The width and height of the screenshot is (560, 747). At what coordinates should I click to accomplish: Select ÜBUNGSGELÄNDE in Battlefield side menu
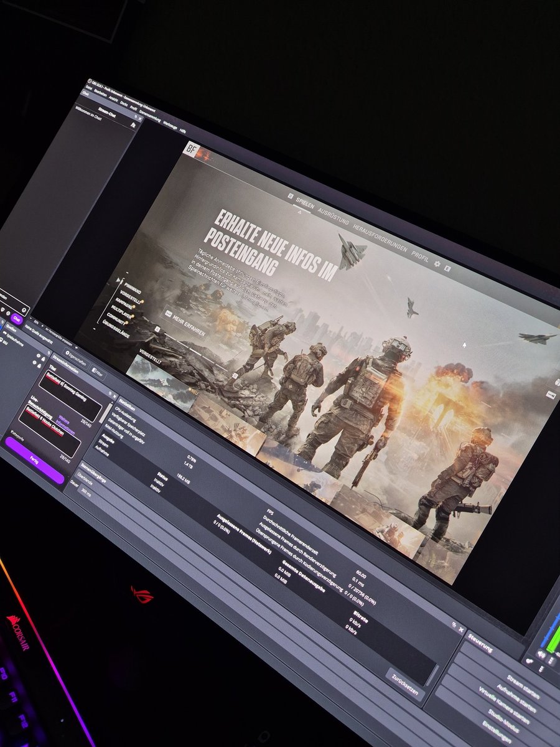coord(116,329)
